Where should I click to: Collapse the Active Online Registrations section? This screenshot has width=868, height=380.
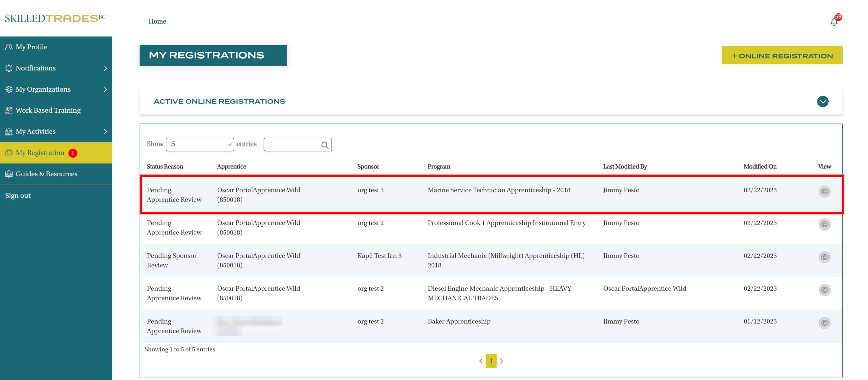(x=822, y=102)
